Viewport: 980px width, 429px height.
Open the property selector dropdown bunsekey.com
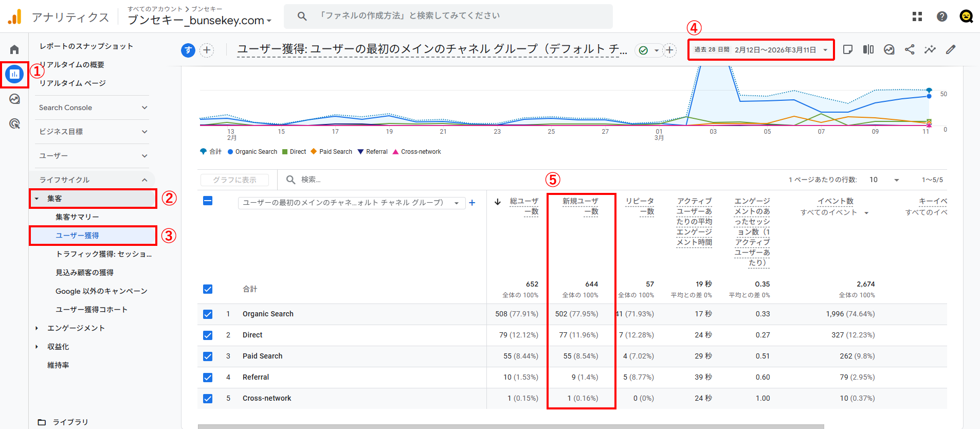pyautogui.click(x=199, y=21)
